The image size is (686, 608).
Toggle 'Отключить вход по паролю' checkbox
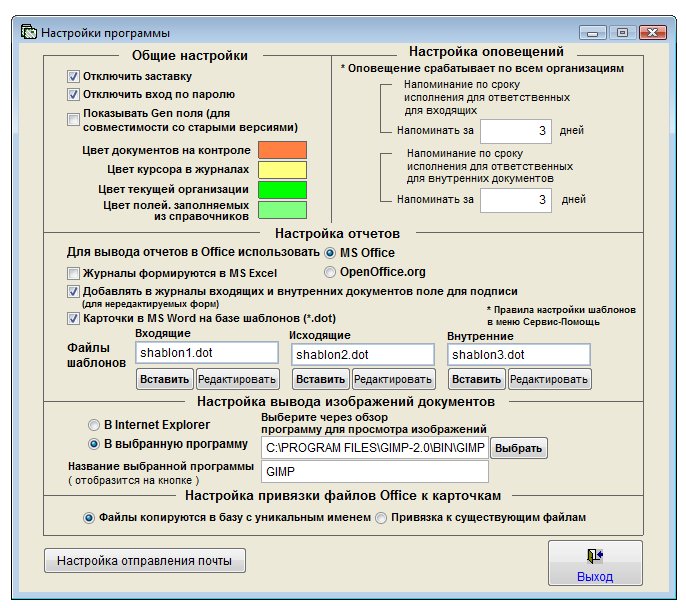pyautogui.click(x=73, y=94)
